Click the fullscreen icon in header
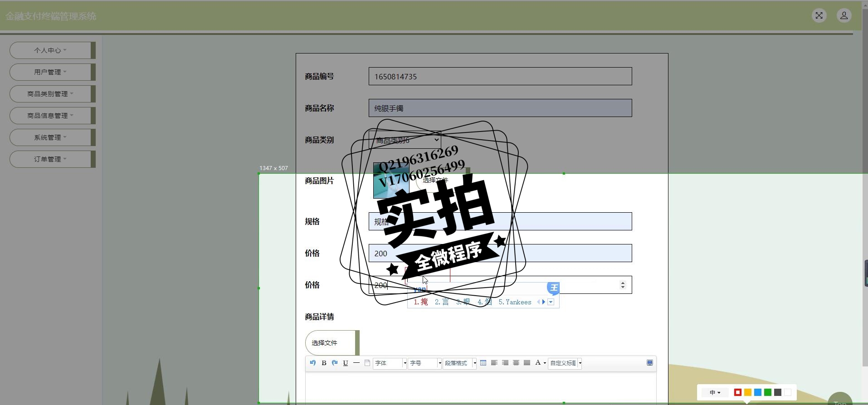868x405 pixels. tap(819, 16)
